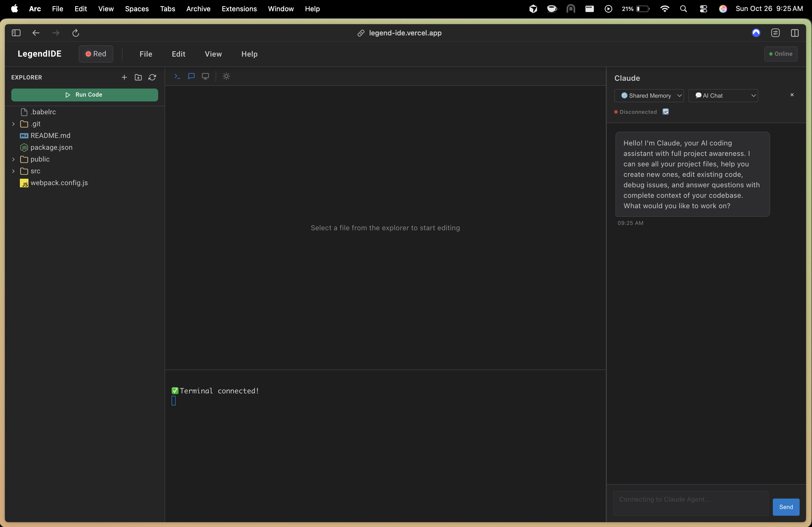This screenshot has height=527, width=812.
Task: Toggle the chat panel icon
Action: coord(191,76)
